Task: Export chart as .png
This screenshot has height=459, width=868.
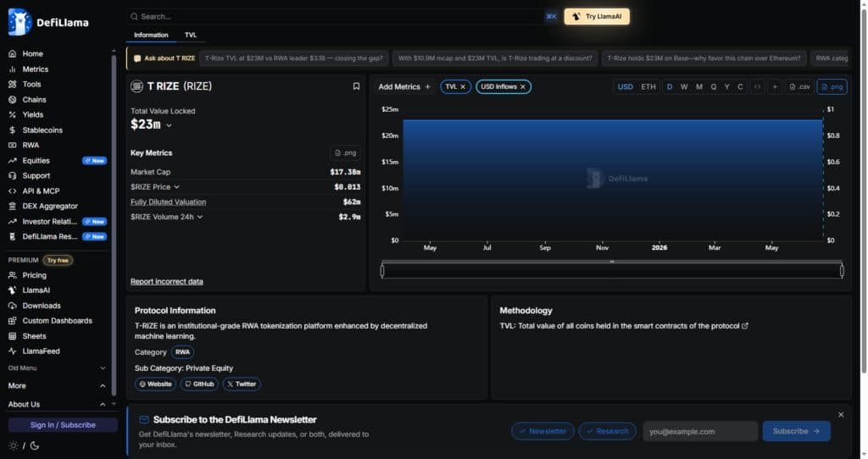Action: point(832,87)
